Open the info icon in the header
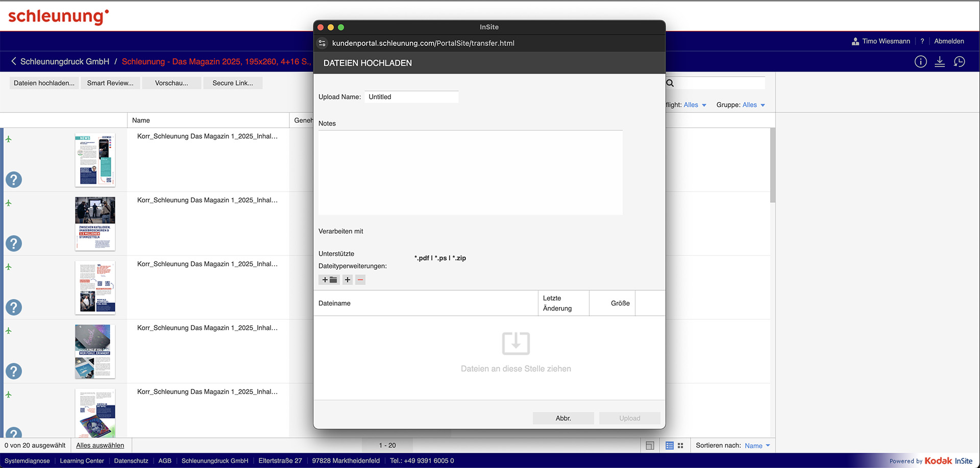This screenshot has height=468, width=980. (x=920, y=62)
